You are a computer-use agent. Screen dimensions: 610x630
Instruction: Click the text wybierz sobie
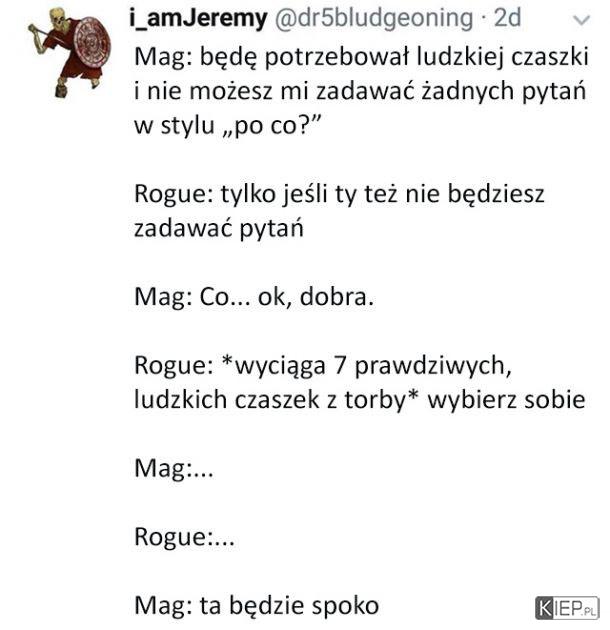tap(506, 400)
